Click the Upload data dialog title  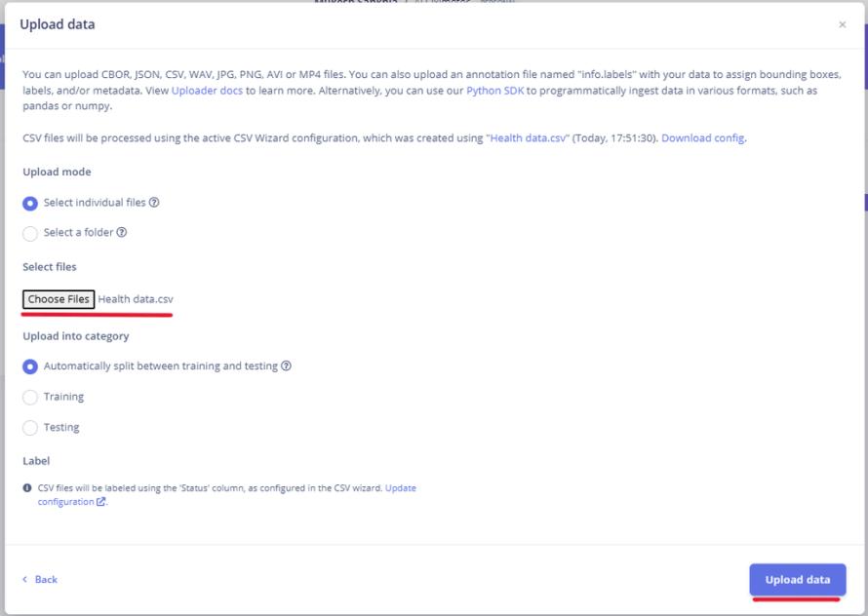pyautogui.click(x=58, y=24)
